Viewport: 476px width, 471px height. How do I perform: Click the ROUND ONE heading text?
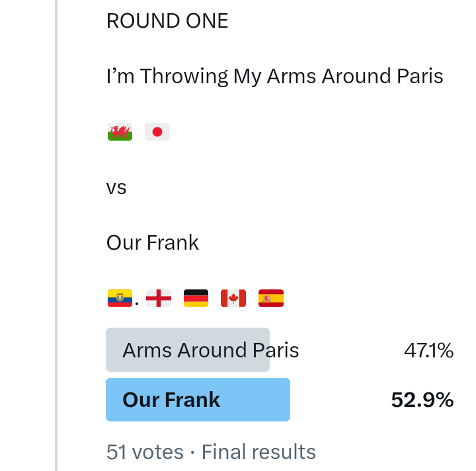coord(167,21)
